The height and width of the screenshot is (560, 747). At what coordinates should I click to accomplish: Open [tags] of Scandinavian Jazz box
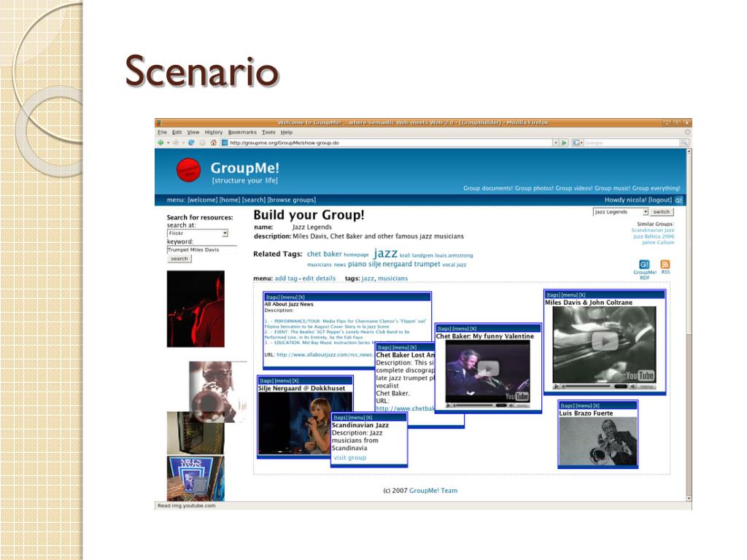pos(340,418)
